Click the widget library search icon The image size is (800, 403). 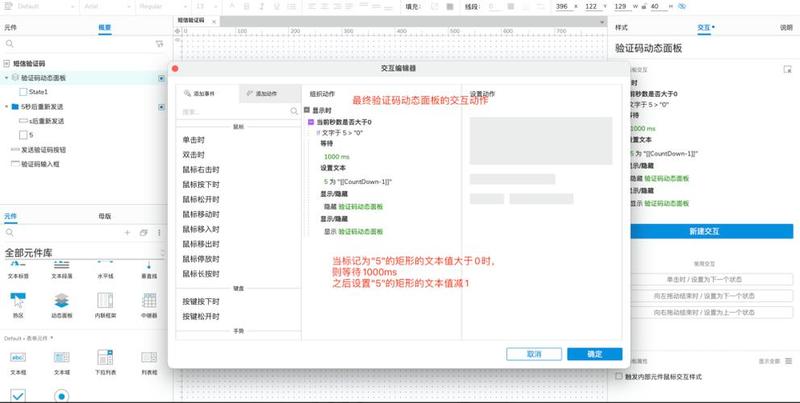pyautogui.click(x=9, y=233)
